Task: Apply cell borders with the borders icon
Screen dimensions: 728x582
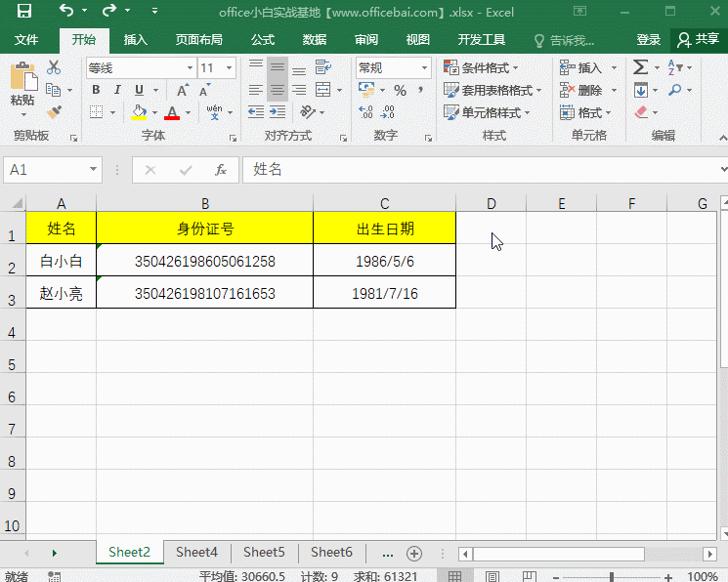Action: pyautogui.click(x=96, y=112)
